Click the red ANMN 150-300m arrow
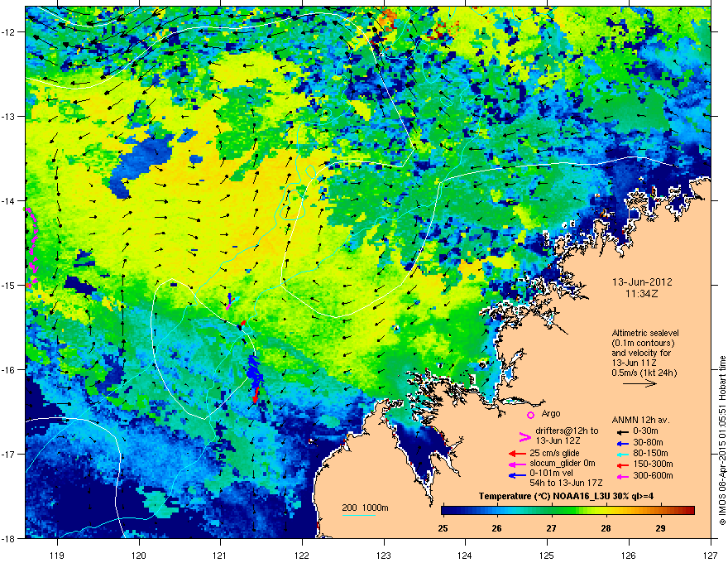This screenshot has height=563, width=728. coord(621,464)
